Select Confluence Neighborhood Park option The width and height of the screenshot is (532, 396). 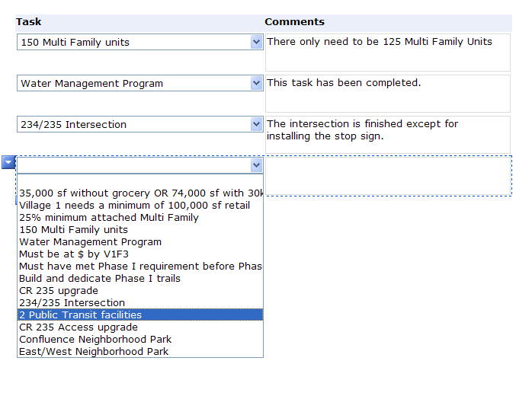(x=140, y=340)
